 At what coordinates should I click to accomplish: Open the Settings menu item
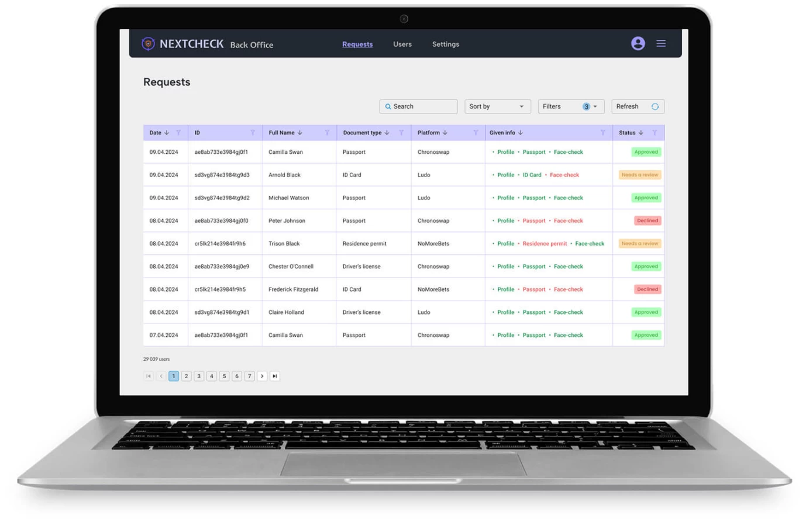click(445, 44)
